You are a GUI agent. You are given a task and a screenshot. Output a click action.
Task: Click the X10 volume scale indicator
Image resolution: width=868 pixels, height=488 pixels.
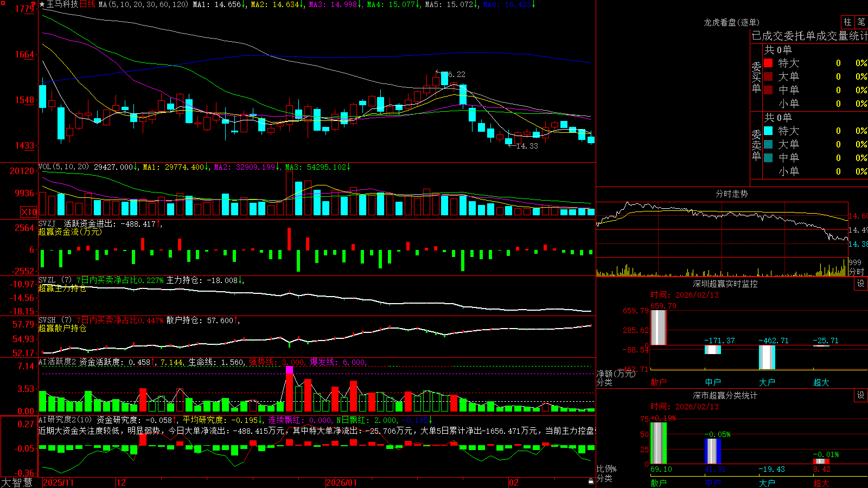click(x=29, y=212)
